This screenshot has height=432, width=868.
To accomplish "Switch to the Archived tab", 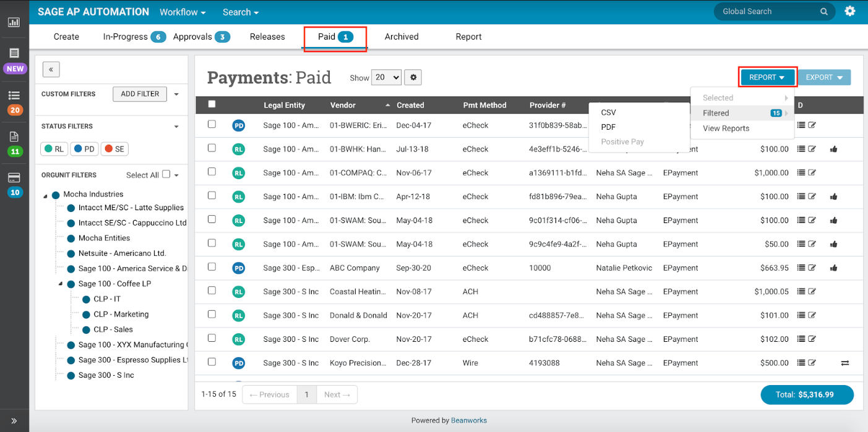I will 402,36.
